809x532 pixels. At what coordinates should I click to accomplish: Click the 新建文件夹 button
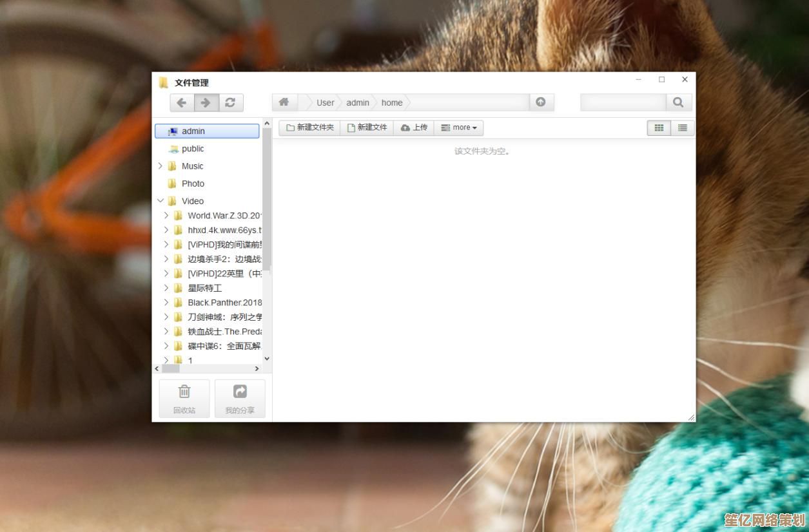pyautogui.click(x=310, y=128)
